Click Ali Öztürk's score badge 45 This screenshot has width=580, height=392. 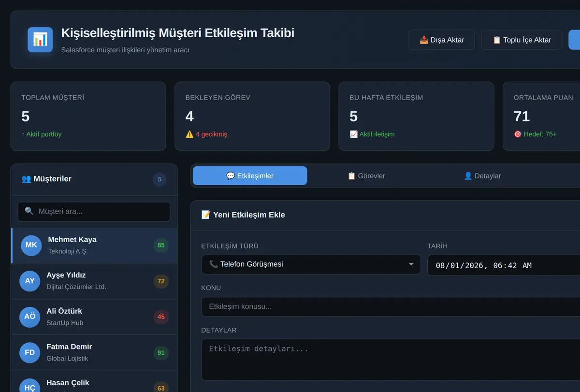(x=161, y=317)
